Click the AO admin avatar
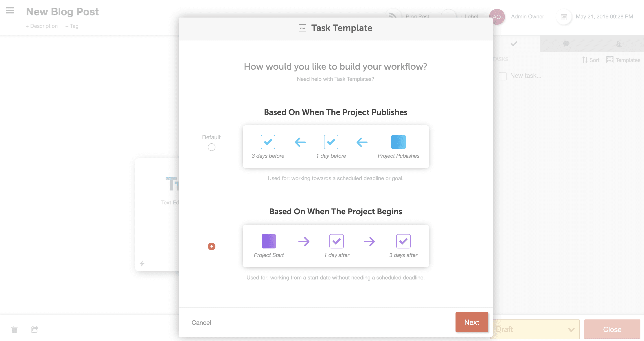This screenshot has width=644, height=341. coord(497,17)
